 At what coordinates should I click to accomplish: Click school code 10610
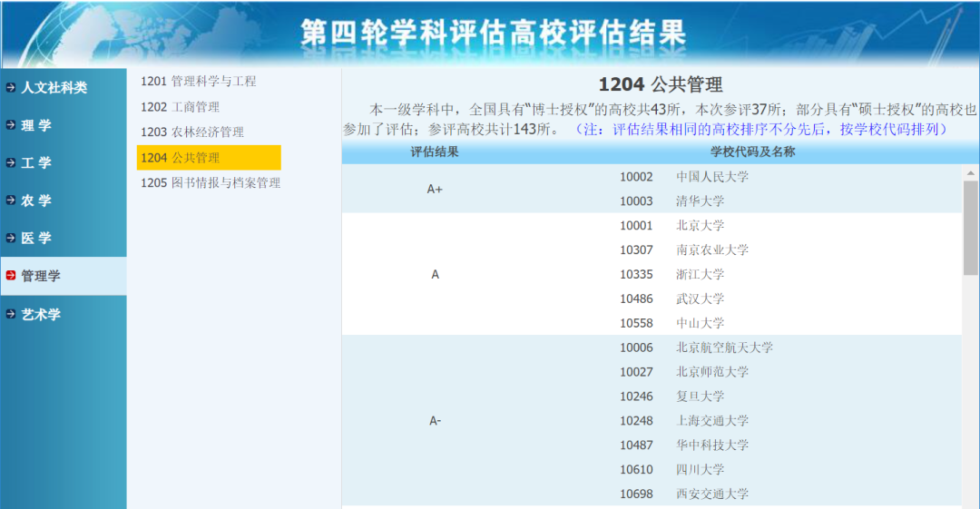636,470
